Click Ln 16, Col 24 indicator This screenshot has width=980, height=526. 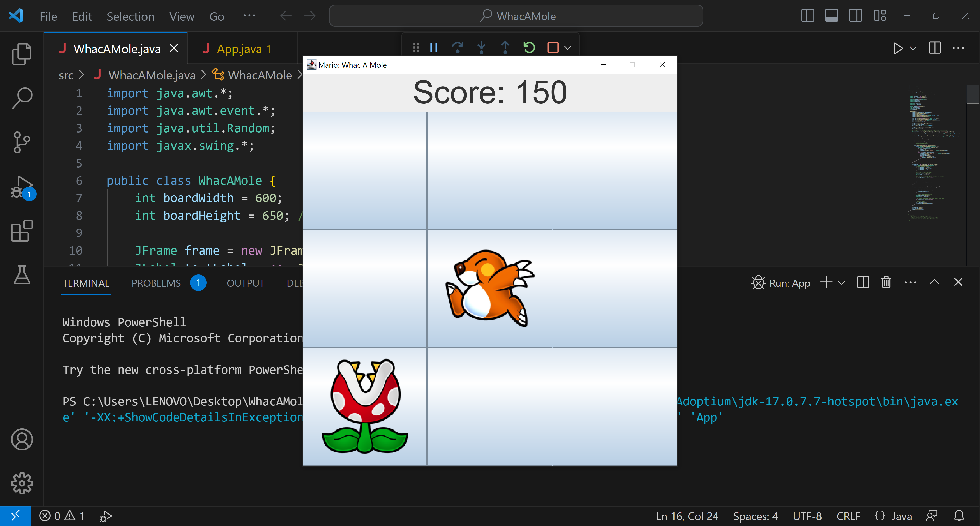[687, 516]
